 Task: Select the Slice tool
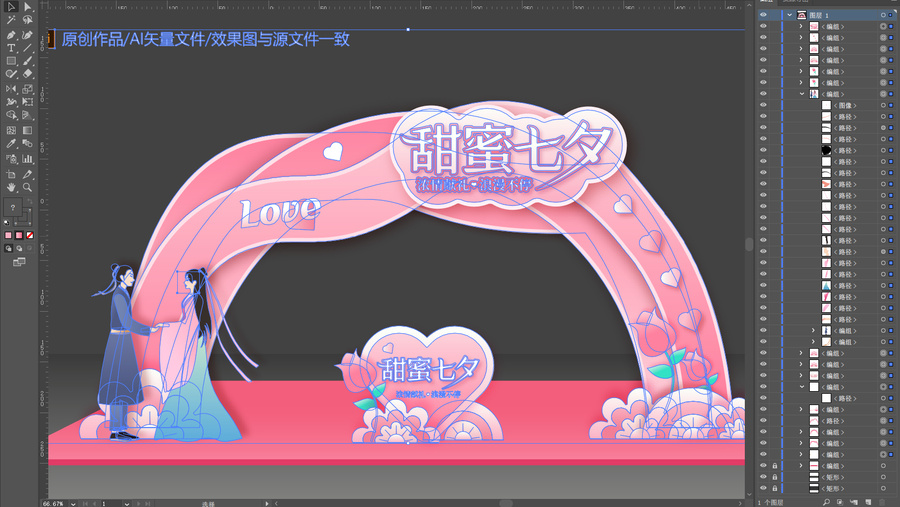click(27, 174)
